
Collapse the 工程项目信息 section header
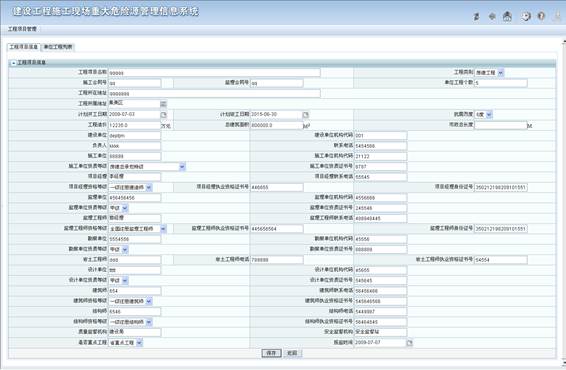14,63
